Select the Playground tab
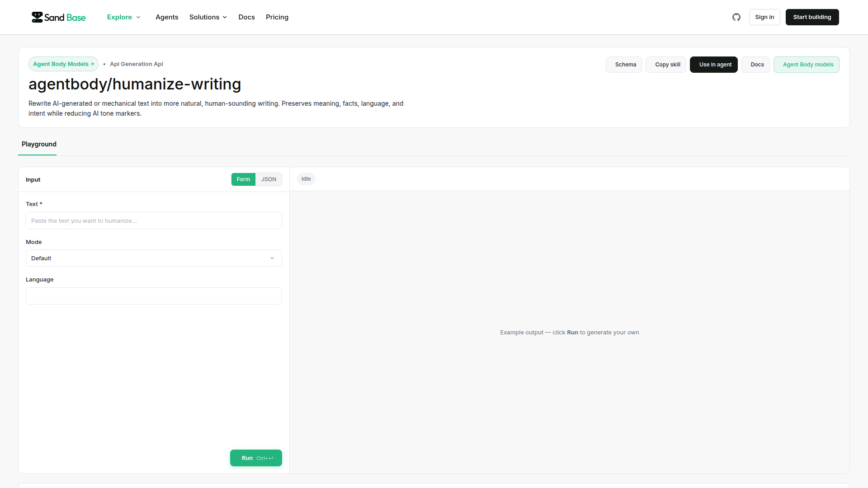 pyautogui.click(x=39, y=144)
